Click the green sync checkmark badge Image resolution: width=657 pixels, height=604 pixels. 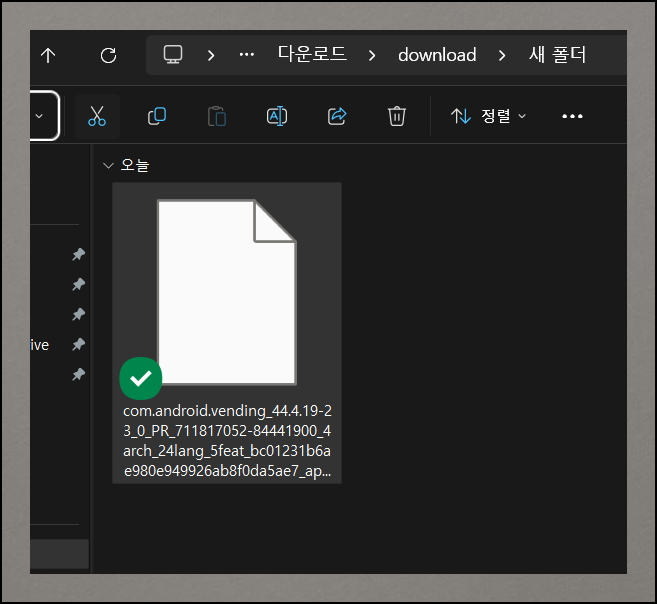[141, 378]
